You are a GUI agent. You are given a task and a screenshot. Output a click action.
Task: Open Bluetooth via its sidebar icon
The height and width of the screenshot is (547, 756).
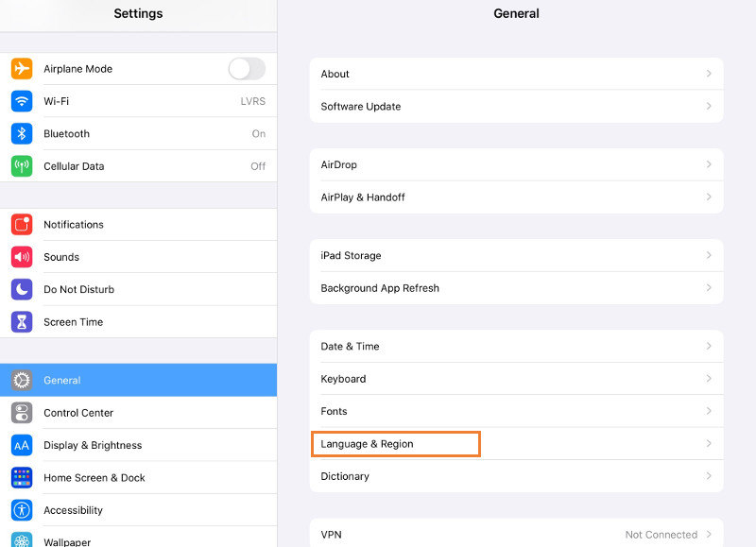coord(24,133)
